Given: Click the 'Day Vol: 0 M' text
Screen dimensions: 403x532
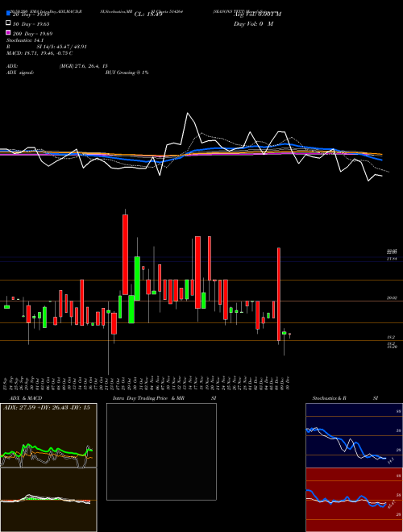Looking at the screenshot, I should coord(253,23).
